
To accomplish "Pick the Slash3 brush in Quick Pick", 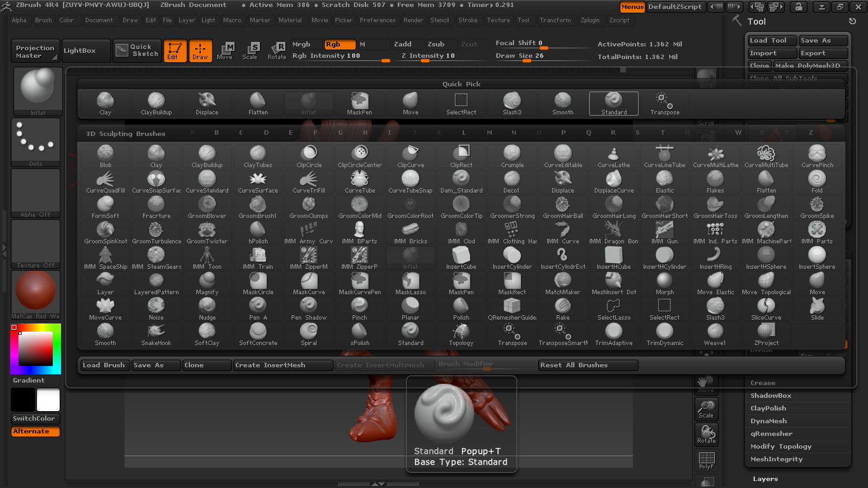I will (x=512, y=104).
